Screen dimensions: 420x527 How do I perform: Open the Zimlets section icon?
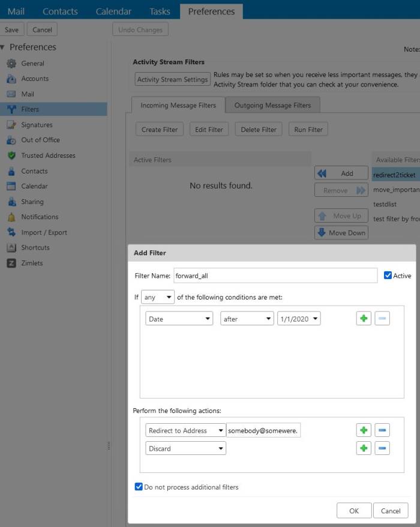(11, 263)
